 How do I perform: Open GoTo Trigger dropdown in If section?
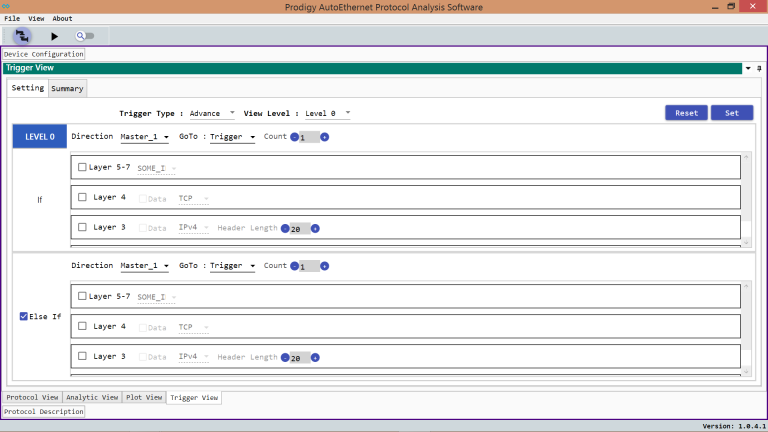[232, 137]
